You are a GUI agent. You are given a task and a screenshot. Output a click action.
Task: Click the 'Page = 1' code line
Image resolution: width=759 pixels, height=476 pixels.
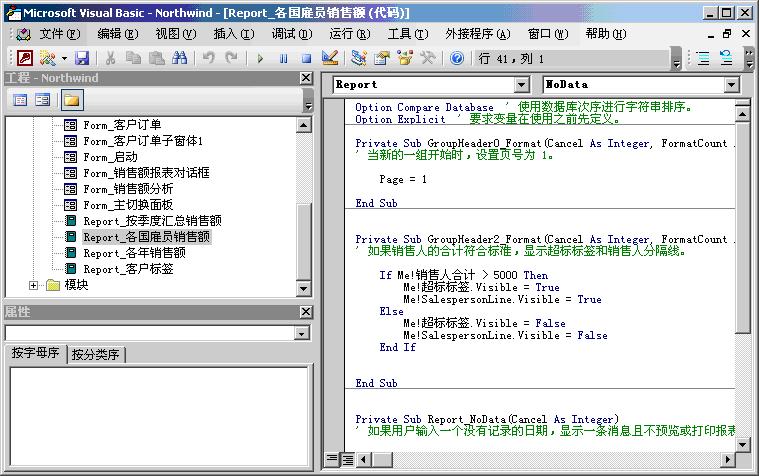click(403, 180)
